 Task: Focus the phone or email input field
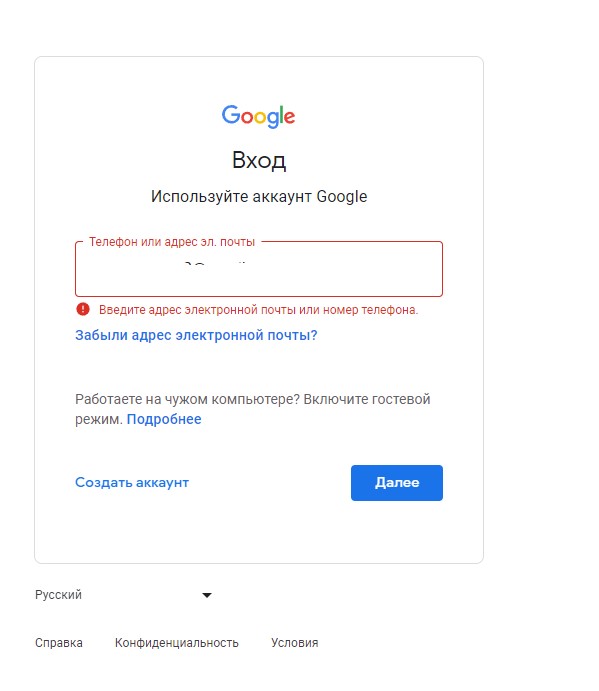(259, 269)
